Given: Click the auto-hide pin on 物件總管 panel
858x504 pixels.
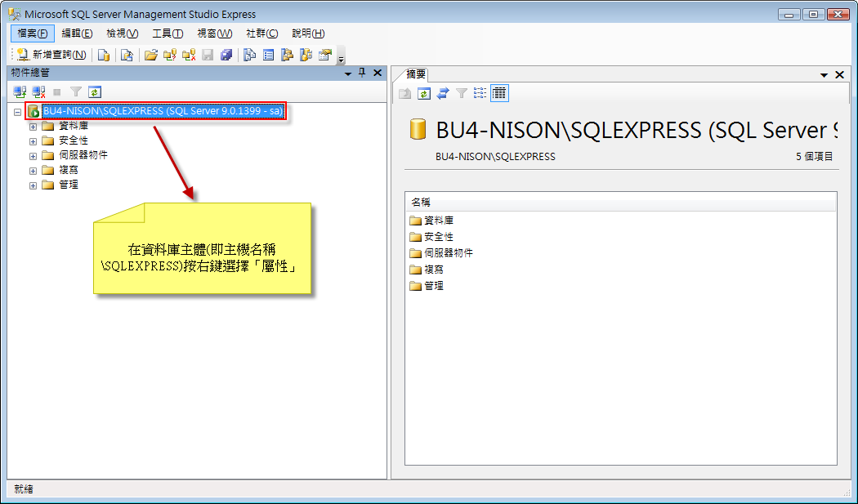Looking at the screenshot, I should pyautogui.click(x=362, y=72).
